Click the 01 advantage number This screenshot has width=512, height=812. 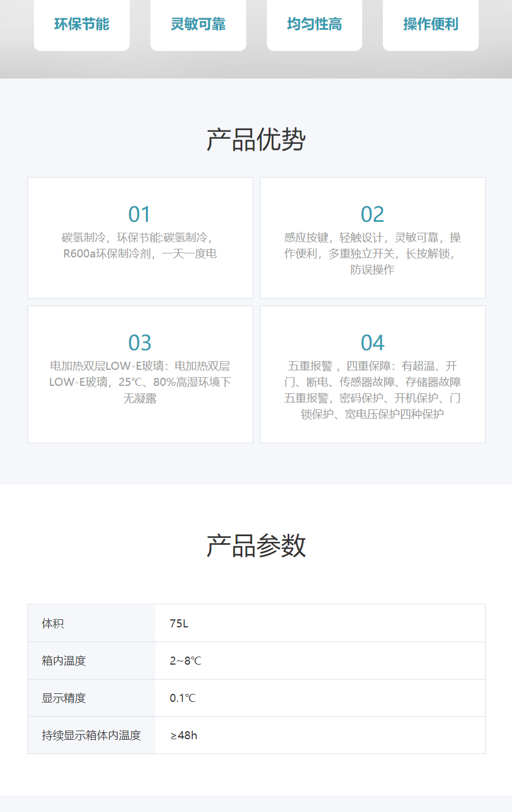pyautogui.click(x=140, y=214)
